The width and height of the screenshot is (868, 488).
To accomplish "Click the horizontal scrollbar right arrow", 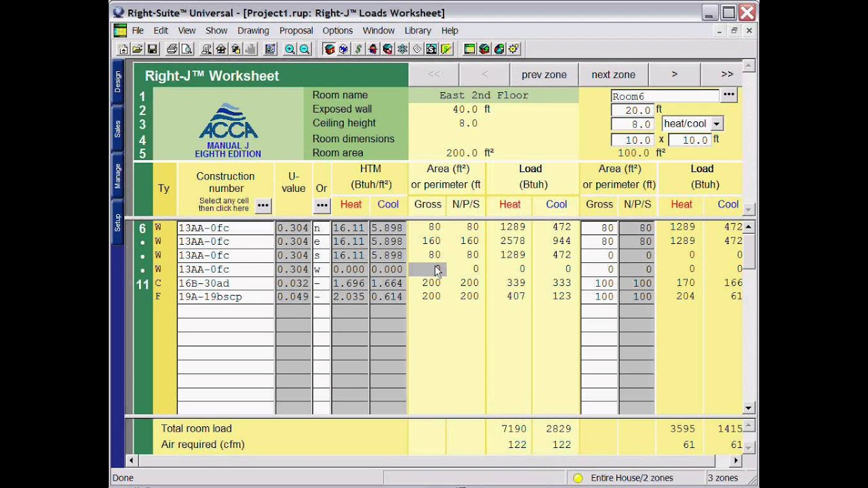I will [x=736, y=461].
